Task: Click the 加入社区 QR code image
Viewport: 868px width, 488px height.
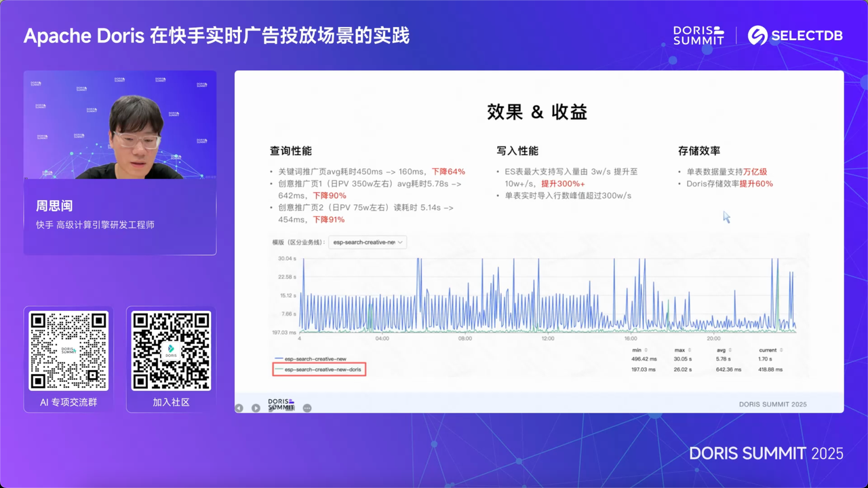Action: [x=171, y=351]
